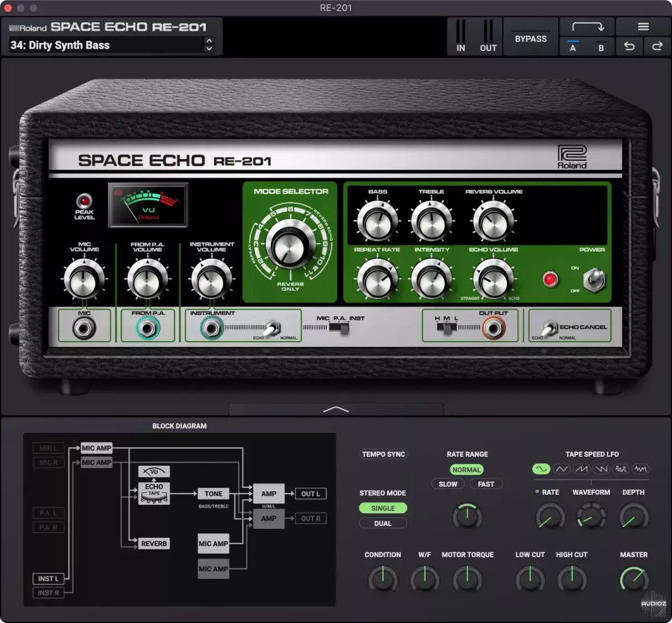Click the FROM P.A. VOLUME knob

point(148,278)
